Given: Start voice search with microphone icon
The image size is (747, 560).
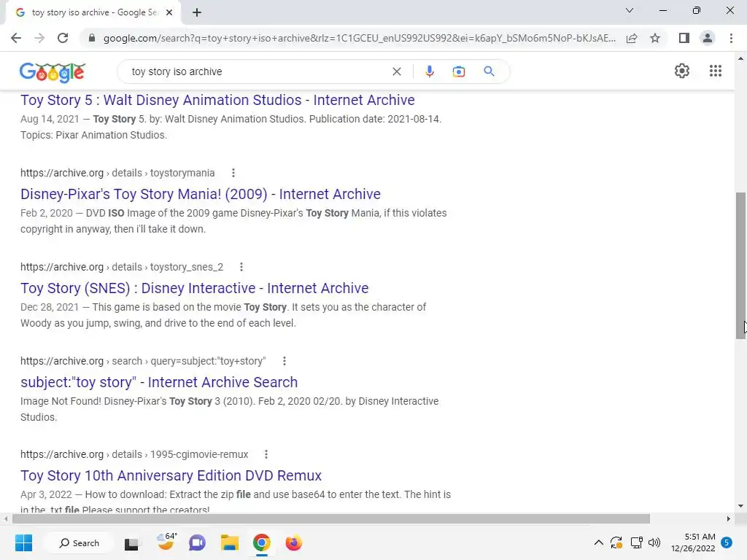Looking at the screenshot, I should (429, 71).
